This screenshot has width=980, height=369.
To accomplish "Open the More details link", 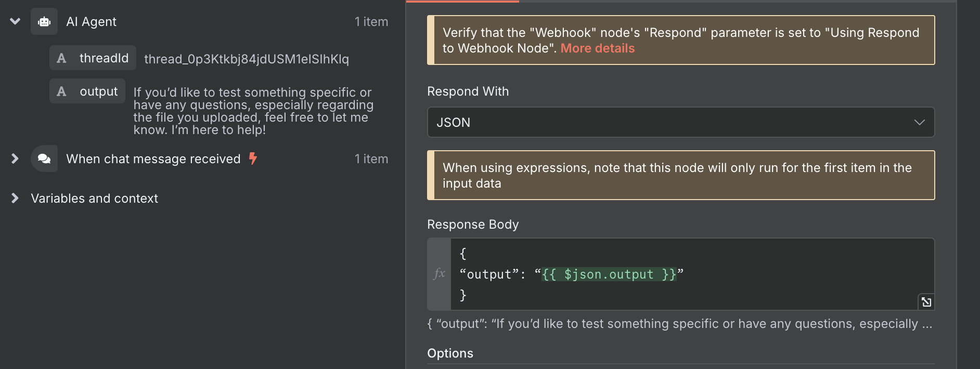I will [598, 48].
